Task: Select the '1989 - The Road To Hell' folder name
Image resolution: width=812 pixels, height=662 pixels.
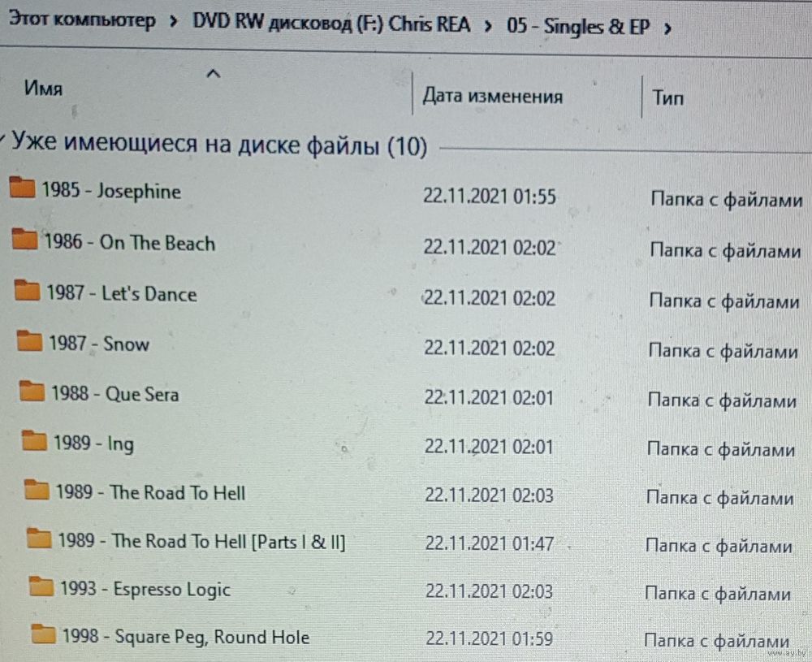Action: (151, 492)
